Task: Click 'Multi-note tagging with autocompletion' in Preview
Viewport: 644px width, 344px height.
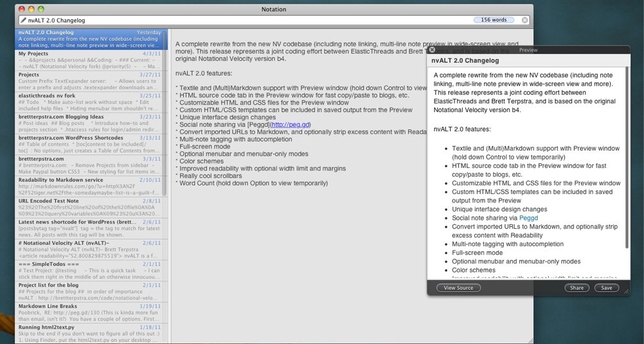Action: click(508, 244)
